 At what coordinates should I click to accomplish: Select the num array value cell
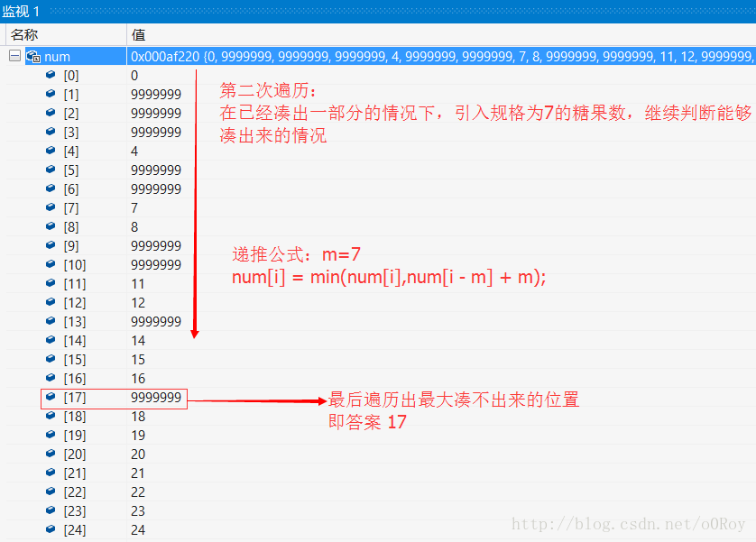pyautogui.click(x=441, y=57)
